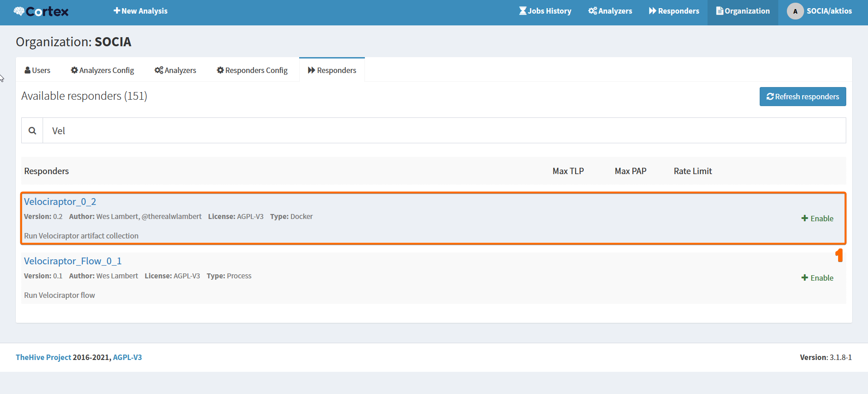The image size is (868, 394).
Task: Open the Velociraptor_Flow_0_1 responder link
Action: (x=73, y=261)
